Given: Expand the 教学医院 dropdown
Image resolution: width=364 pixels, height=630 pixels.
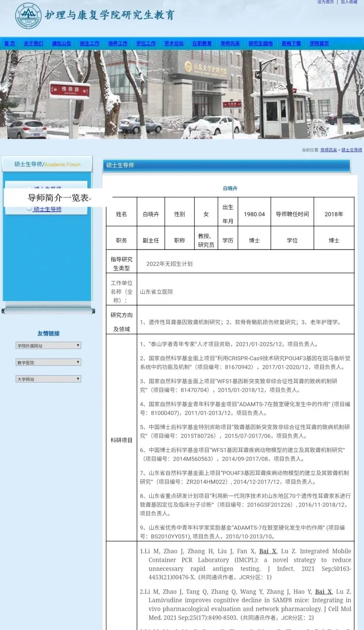Looking at the screenshot, I should (x=48, y=362).
